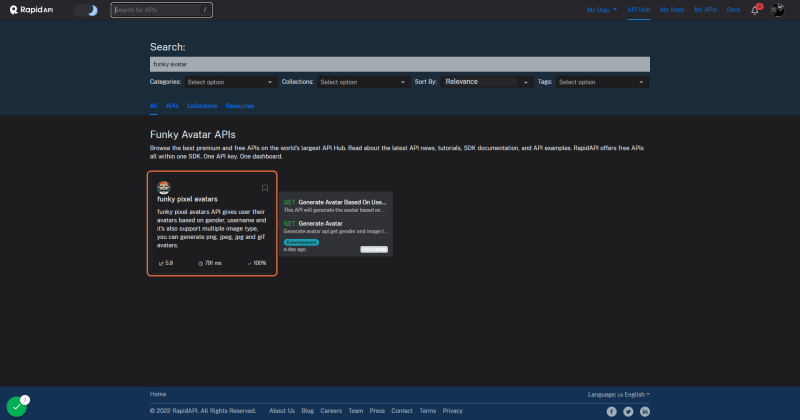Screen dimensions: 800x420
Task: Open RapidAPI LinkedIn page icon
Action: click(x=645, y=411)
